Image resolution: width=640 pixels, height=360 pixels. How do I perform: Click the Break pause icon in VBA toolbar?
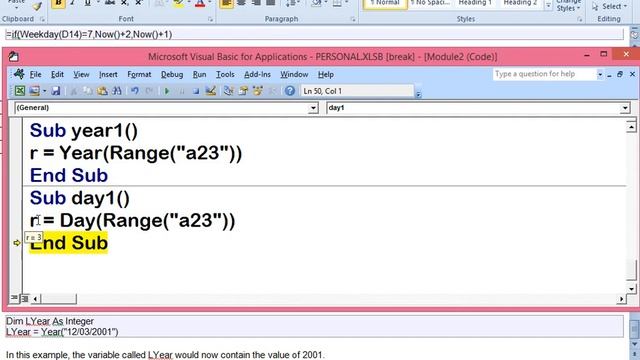click(x=182, y=91)
